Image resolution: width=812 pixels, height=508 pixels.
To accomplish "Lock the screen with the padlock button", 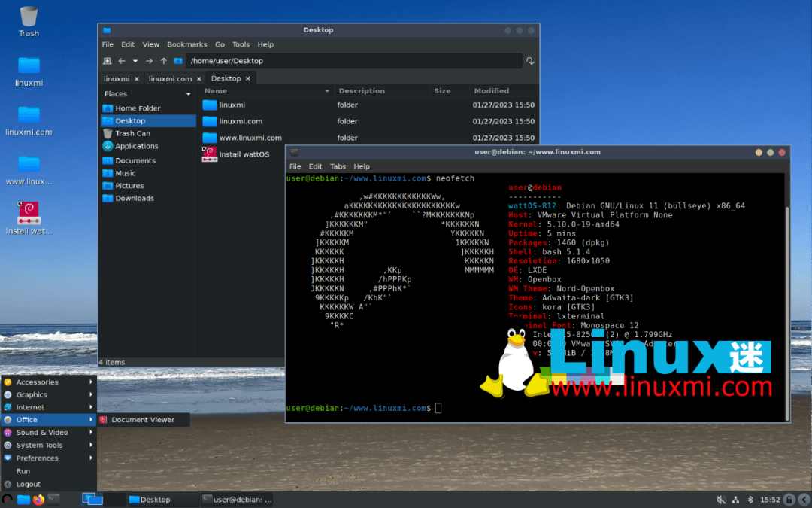I will point(788,499).
